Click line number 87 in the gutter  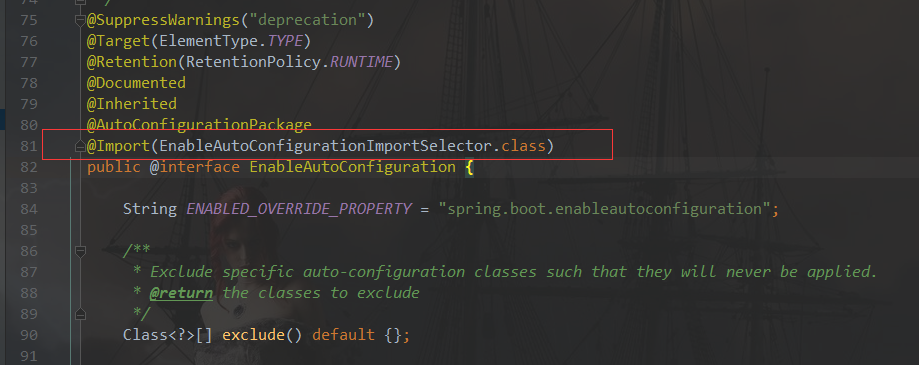click(29, 272)
